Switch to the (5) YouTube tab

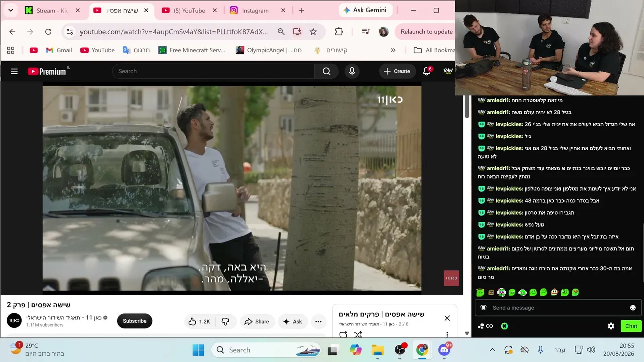tap(189, 10)
